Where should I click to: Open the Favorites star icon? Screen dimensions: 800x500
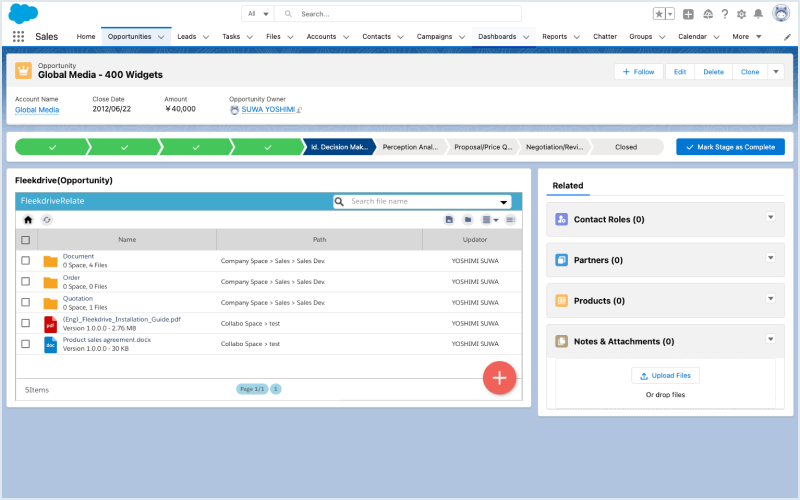coord(659,14)
